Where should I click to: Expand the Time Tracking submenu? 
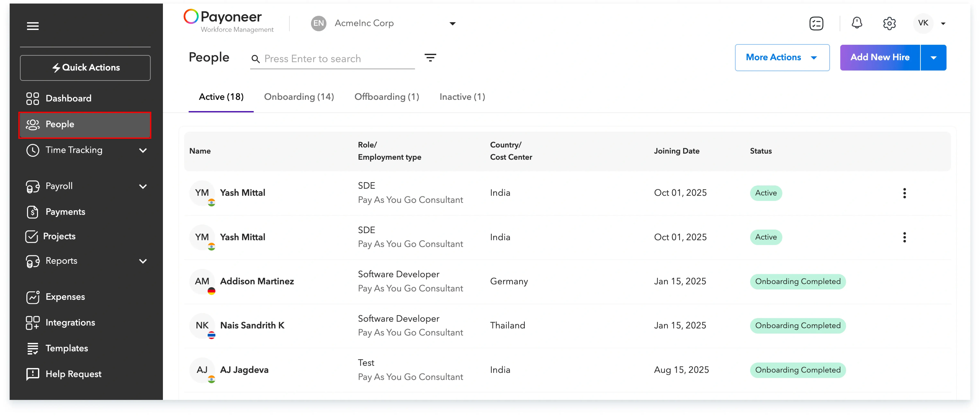(x=143, y=150)
